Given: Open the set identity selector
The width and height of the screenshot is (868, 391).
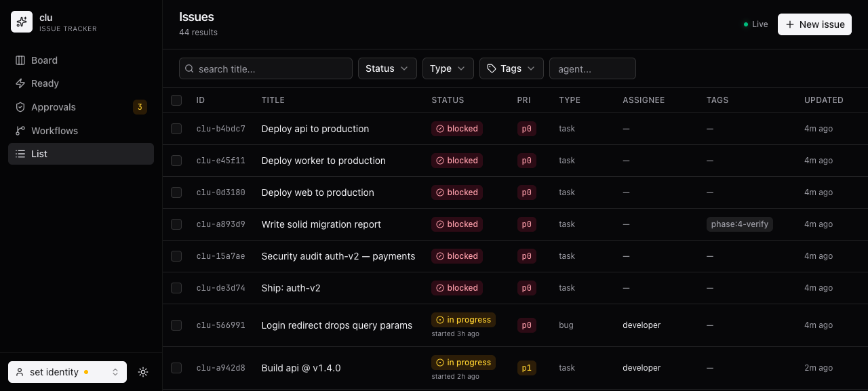Looking at the screenshot, I should coord(67,372).
